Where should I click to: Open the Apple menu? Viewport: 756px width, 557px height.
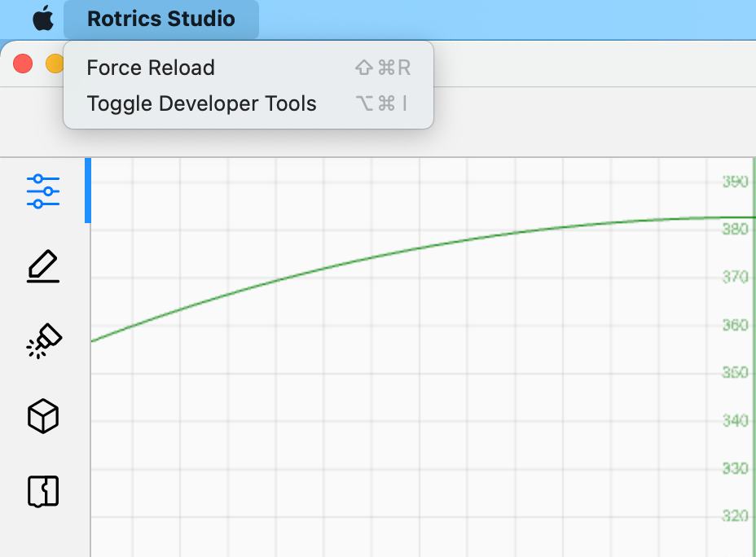[43, 19]
